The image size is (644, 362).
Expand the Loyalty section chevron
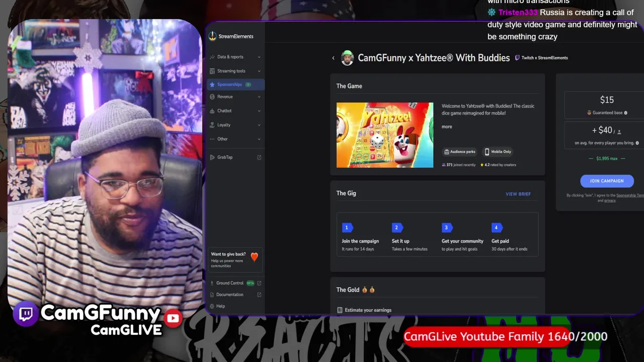(x=259, y=125)
